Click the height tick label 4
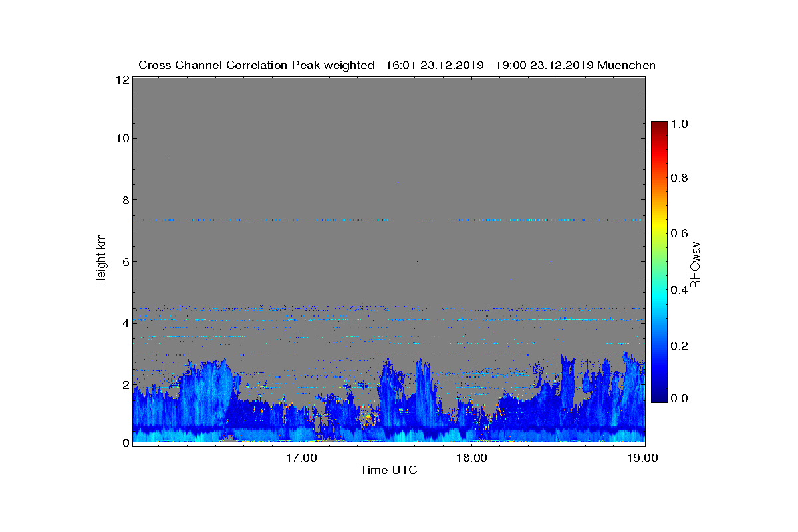798x532 pixels. coord(124,323)
